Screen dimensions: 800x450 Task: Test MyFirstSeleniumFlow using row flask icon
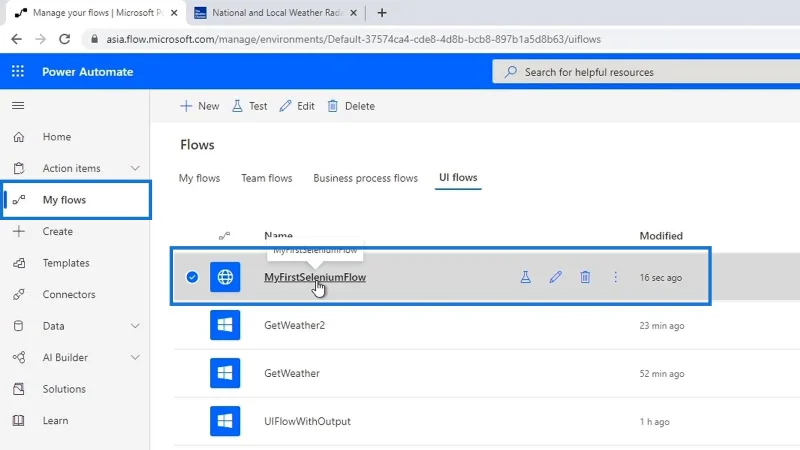[x=526, y=277]
